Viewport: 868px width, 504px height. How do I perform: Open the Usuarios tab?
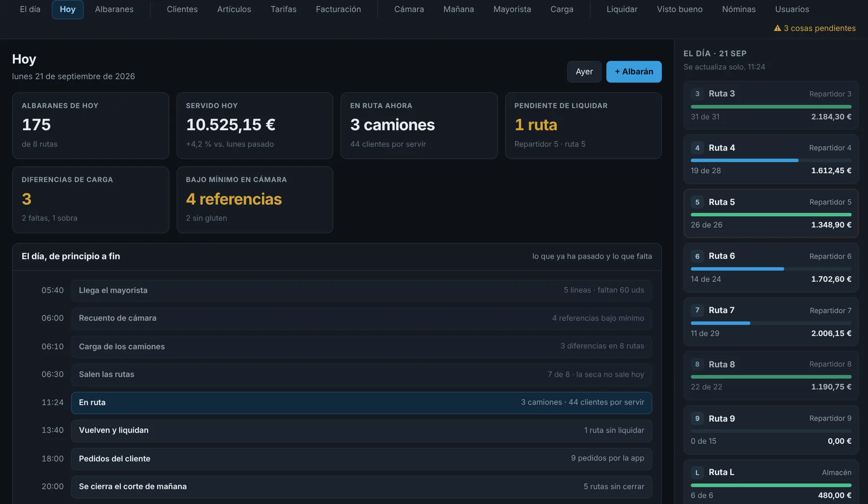click(792, 9)
